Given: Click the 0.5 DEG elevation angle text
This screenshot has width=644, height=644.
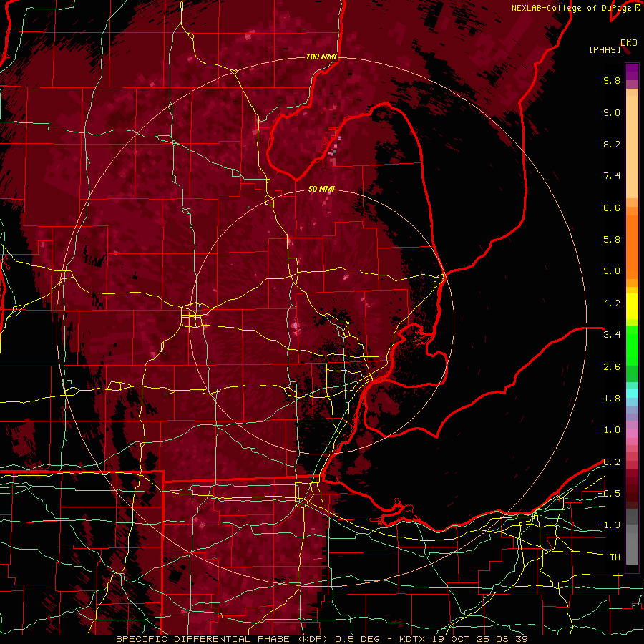Looking at the screenshot, I should coord(358,639).
